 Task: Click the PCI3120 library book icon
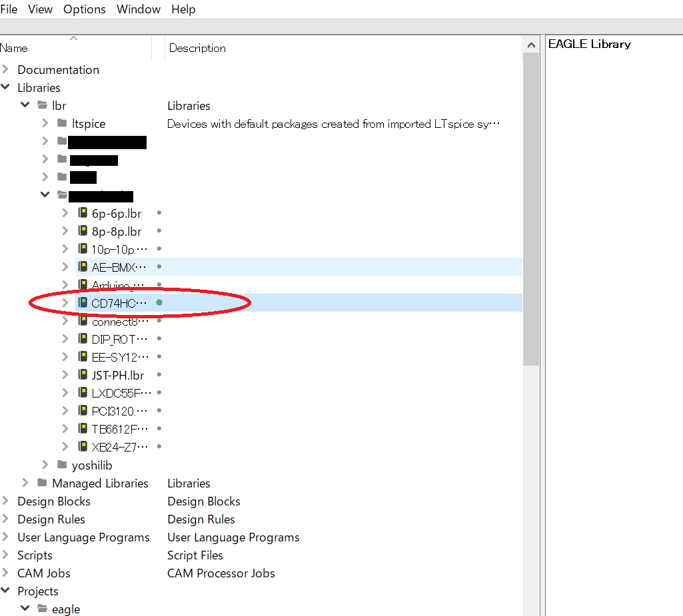pyautogui.click(x=83, y=410)
